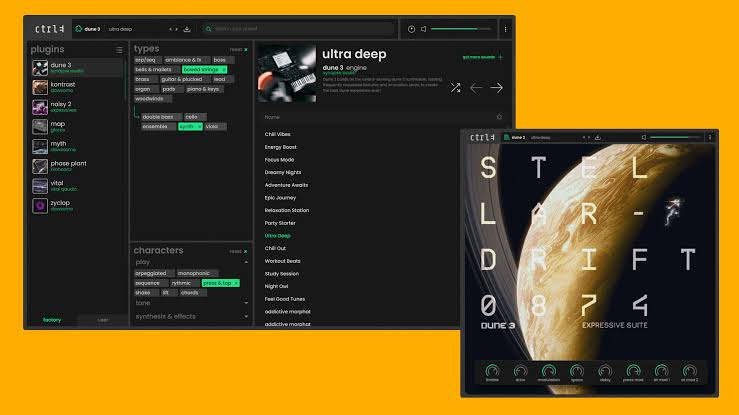
Task: Select the kontrast plugin icon
Action: [x=40, y=87]
